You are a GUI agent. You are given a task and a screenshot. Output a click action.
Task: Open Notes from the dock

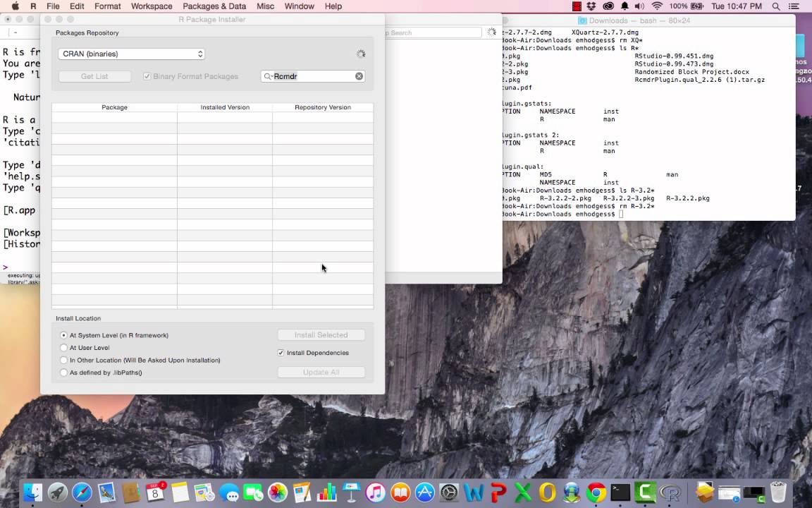180,492
